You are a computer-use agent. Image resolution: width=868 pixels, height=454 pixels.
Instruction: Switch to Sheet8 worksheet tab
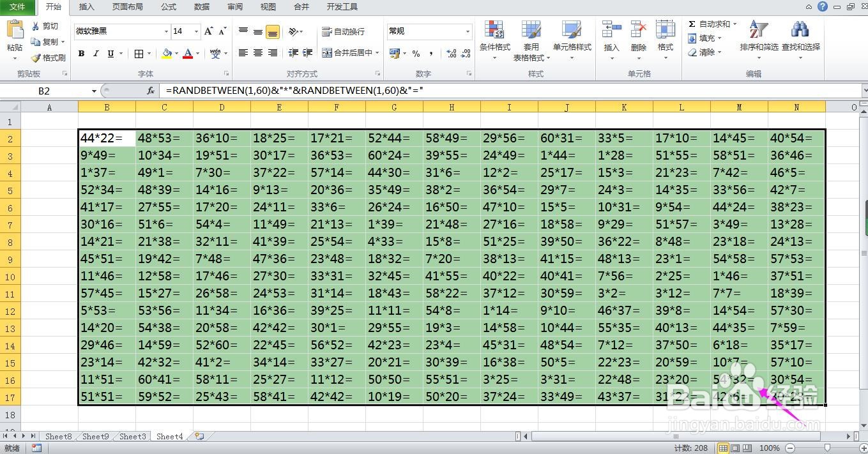pos(59,437)
